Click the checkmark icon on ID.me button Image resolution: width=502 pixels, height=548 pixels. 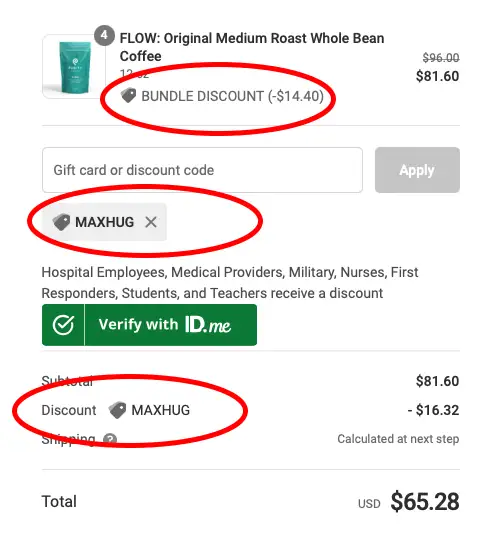tap(63, 325)
